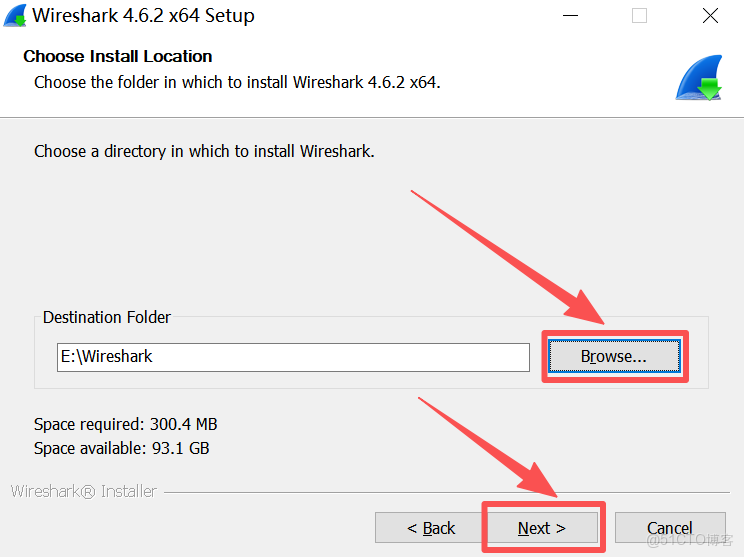744x557 pixels.
Task: Minimize the Wireshark Setup window
Action: click(x=570, y=16)
